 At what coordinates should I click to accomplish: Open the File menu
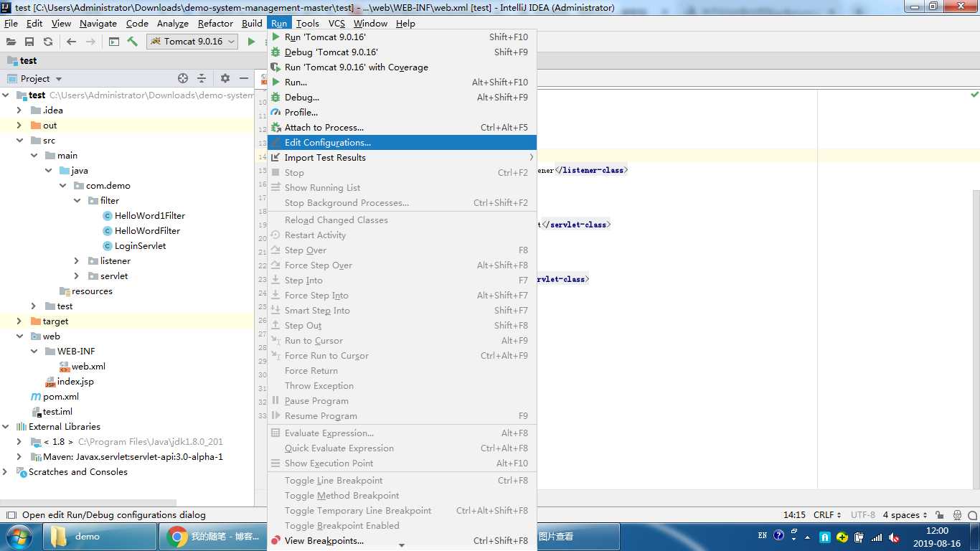coord(11,23)
